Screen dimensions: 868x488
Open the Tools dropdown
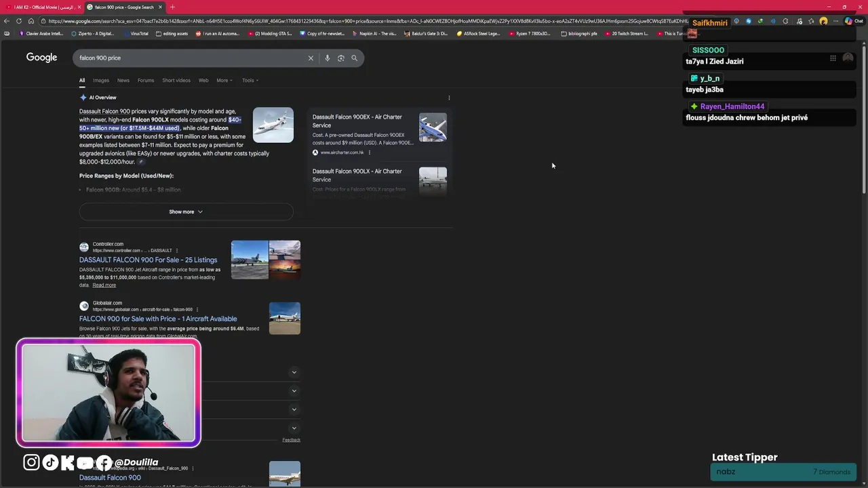tap(250, 80)
